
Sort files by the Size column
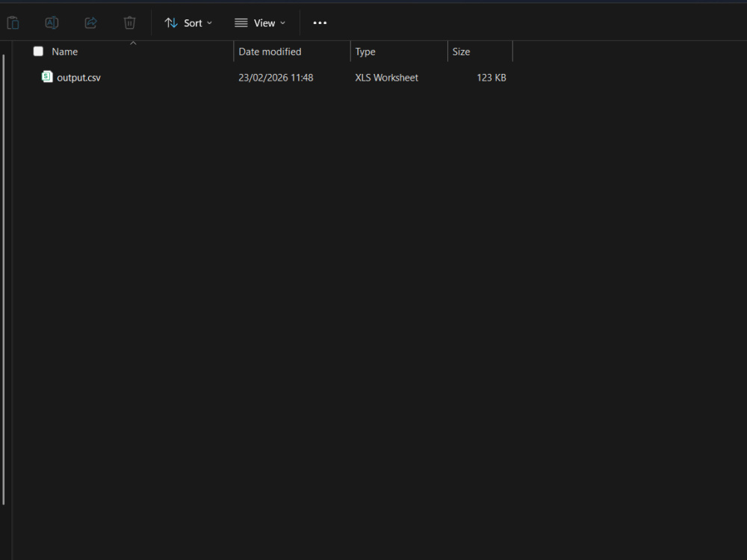[461, 52]
